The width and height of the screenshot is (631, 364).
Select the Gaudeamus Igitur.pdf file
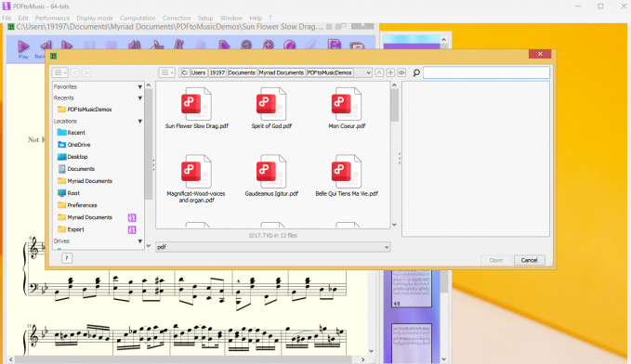coord(271,175)
